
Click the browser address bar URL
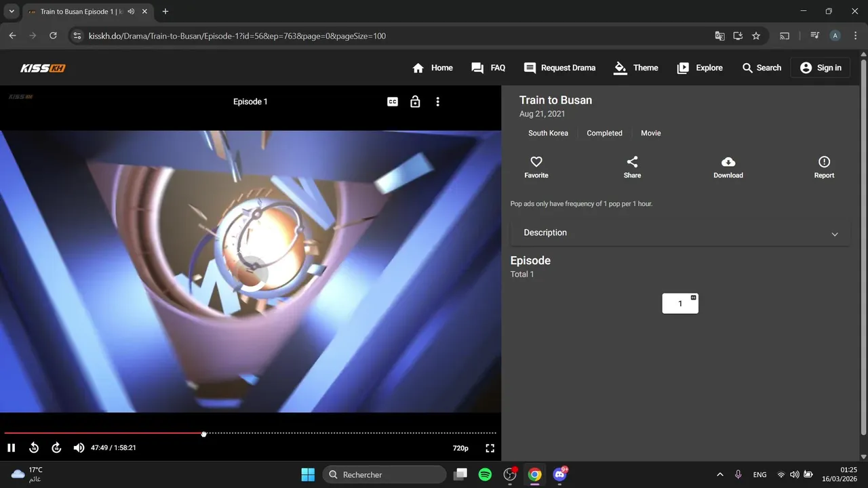pos(237,36)
